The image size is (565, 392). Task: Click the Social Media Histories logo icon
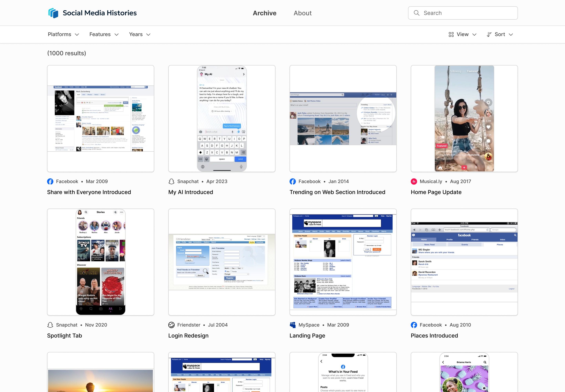coord(53,13)
